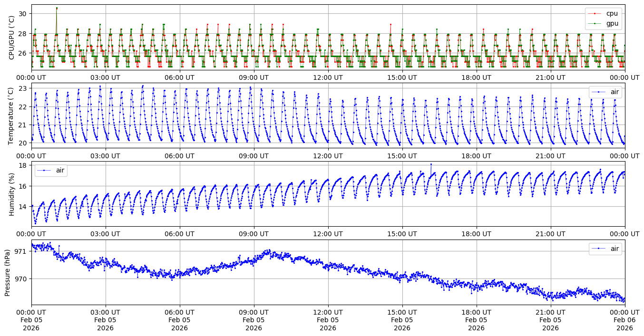Click the 970 tick on the pressure axis
The height and width of the screenshot is (336, 644).
click(x=21, y=278)
